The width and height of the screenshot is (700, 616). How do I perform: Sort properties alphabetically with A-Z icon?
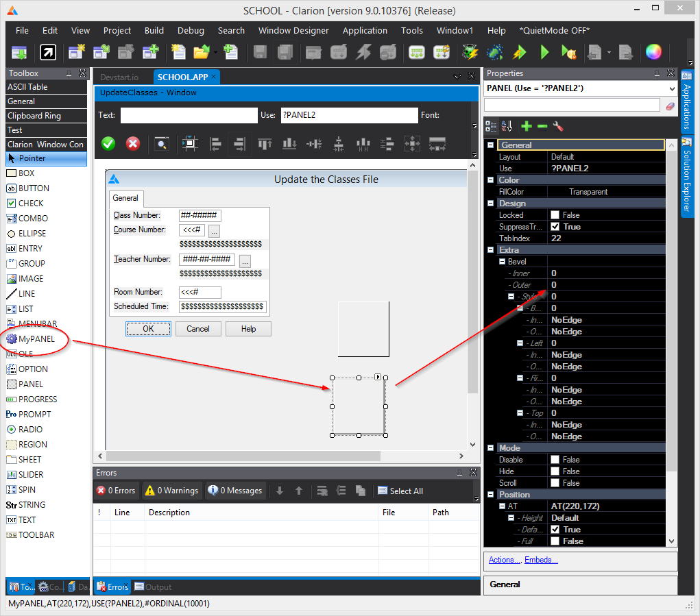(x=507, y=126)
